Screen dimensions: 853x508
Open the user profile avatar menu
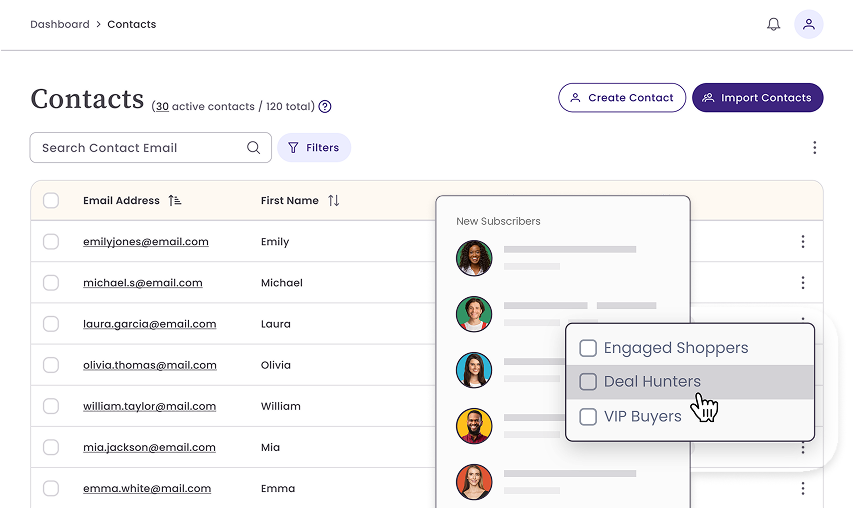[808, 24]
